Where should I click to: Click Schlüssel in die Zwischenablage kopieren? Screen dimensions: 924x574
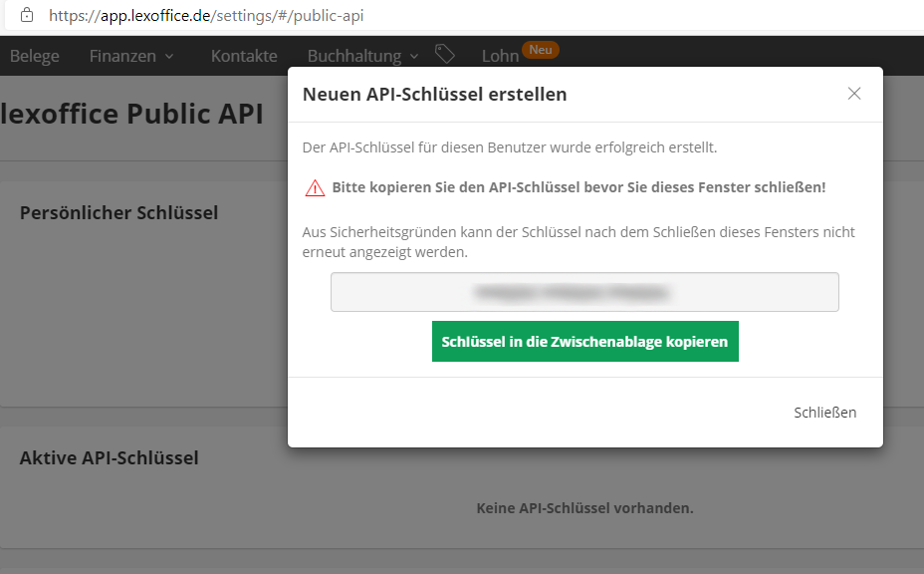click(584, 341)
